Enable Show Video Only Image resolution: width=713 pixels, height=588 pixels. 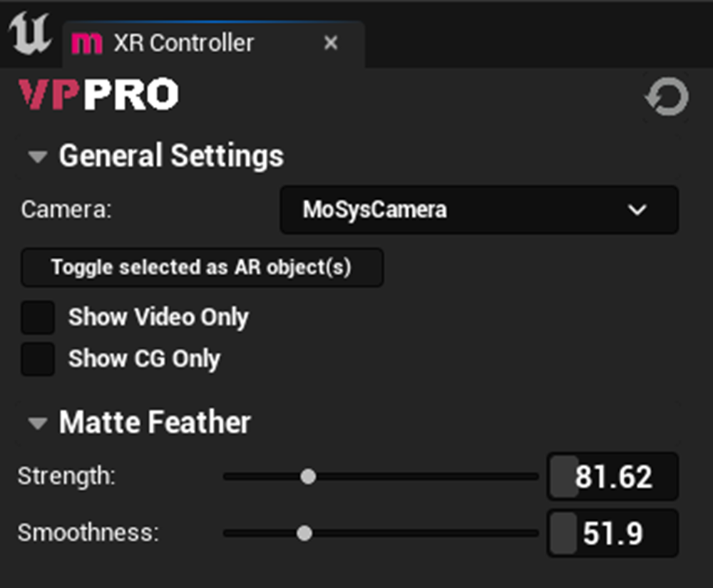point(37,317)
